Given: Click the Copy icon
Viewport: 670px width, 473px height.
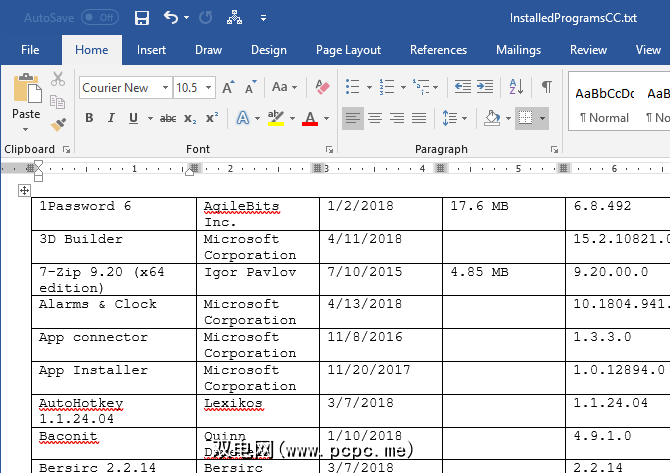Looking at the screenshot, I should click(x=57, y=102).
